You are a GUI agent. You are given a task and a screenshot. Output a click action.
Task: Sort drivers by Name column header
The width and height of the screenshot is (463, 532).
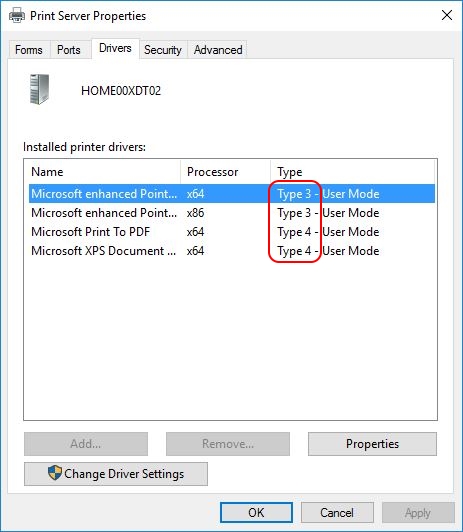click(x=102, y=172)
